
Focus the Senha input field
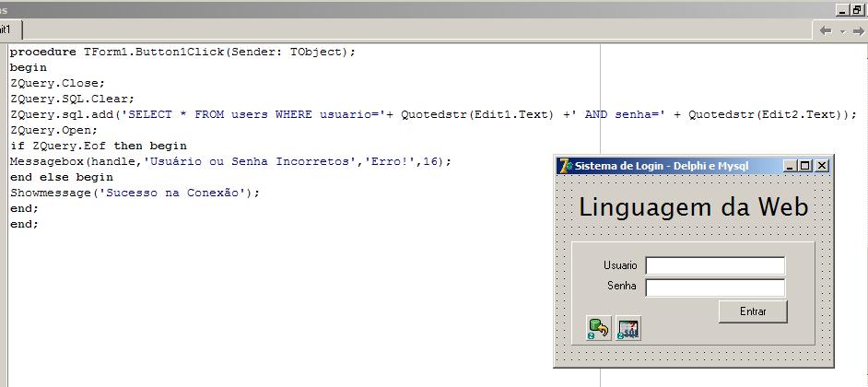point(715,287)
